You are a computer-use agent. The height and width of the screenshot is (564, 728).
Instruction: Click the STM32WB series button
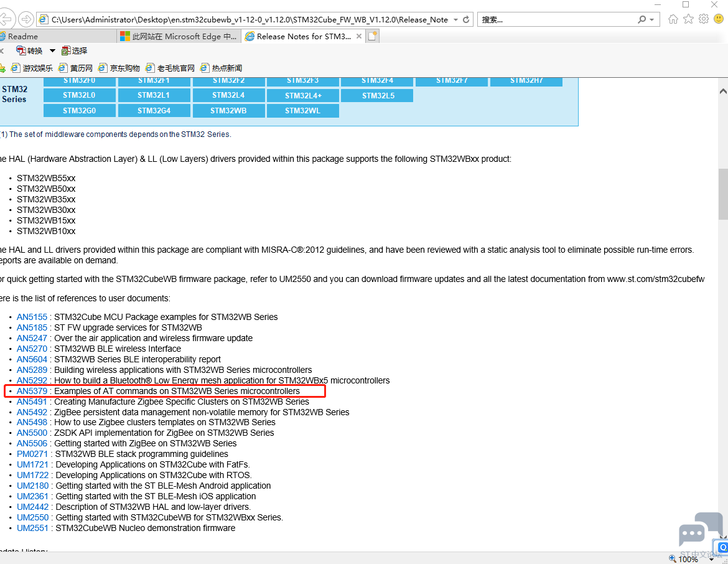pyautogui.click(x=228, y=111)
